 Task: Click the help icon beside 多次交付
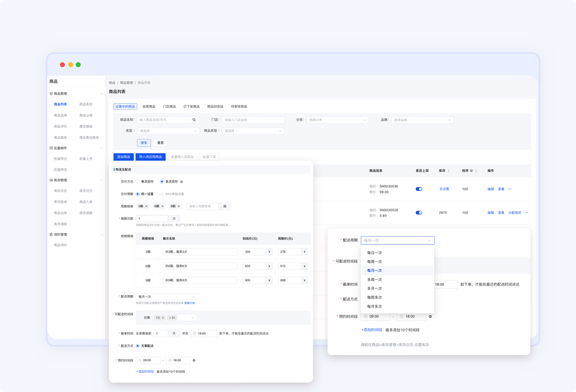coord(181,182)
